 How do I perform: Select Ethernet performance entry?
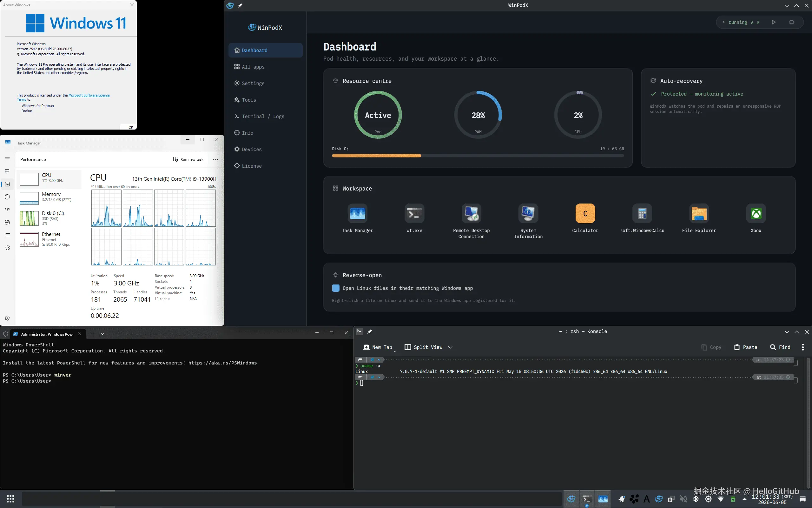[x=49, y=239]
